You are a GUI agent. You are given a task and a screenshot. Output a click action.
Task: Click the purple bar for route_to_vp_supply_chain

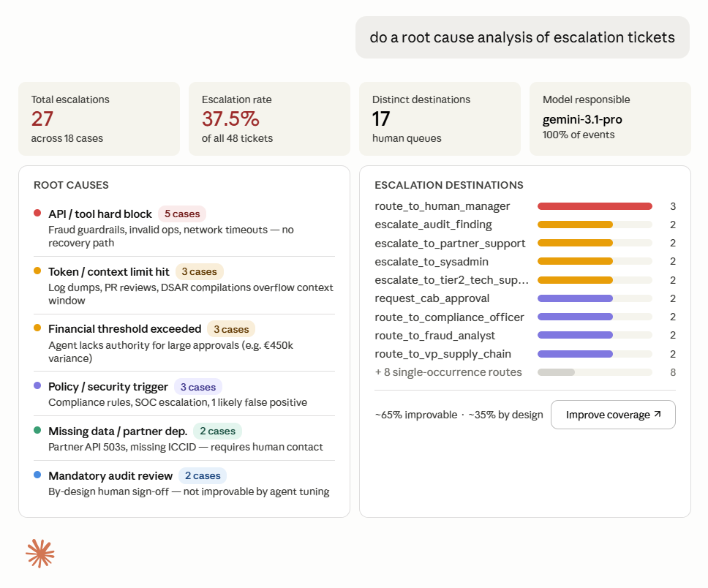pyautogui.click(x=575, y=354)
